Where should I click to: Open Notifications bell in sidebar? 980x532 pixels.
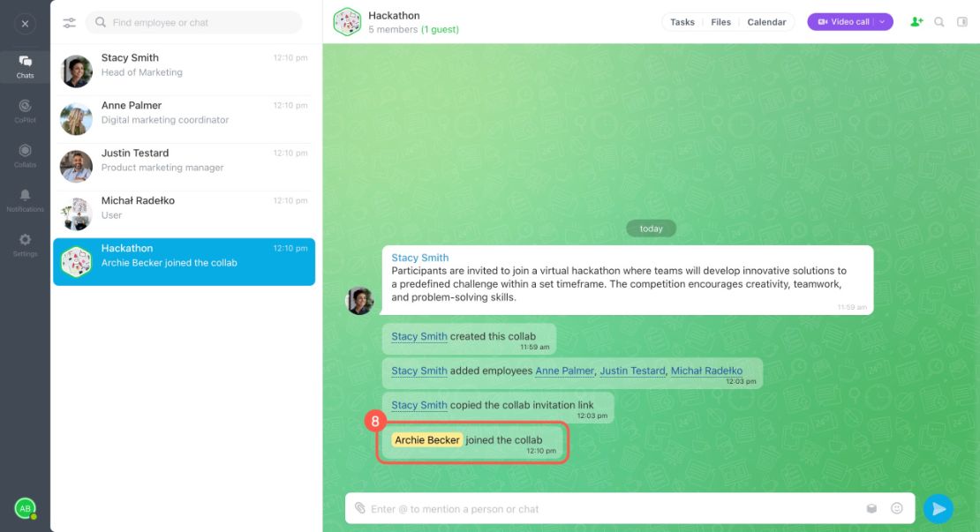25,200
